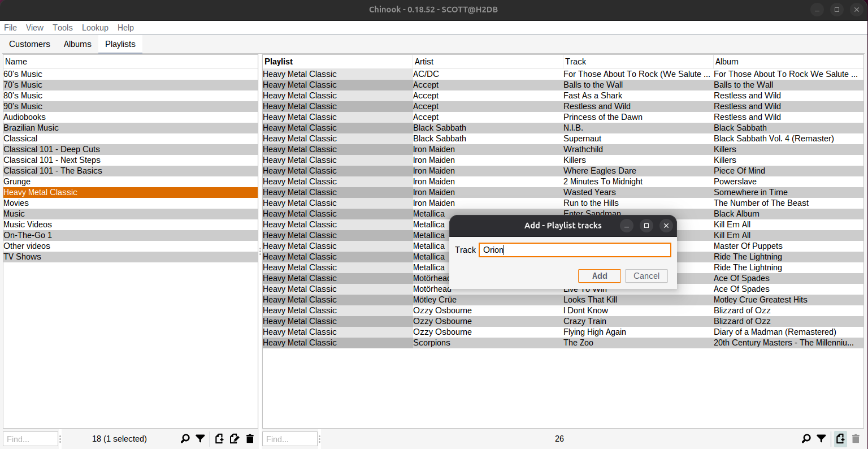The width and height of the screenshot is (868, 449).
Task: Open the add track tool
Action: 840,438
